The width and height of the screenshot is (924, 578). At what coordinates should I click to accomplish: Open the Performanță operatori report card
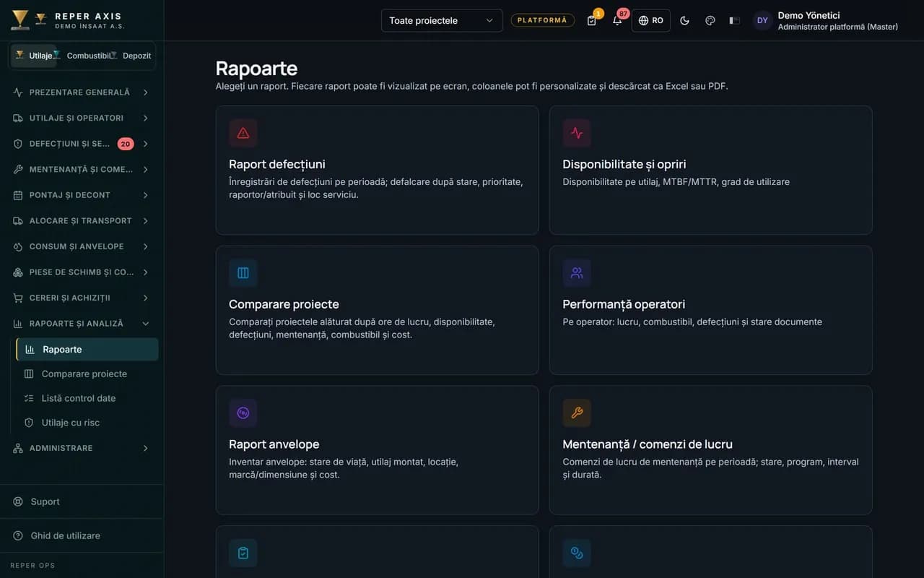click(710, 311)
